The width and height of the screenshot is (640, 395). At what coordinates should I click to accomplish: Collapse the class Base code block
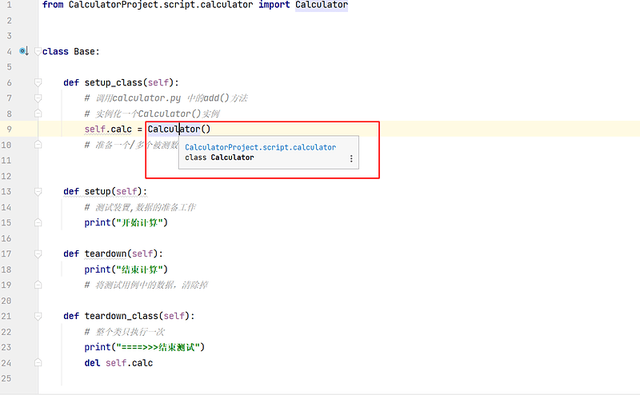[38, 51]
